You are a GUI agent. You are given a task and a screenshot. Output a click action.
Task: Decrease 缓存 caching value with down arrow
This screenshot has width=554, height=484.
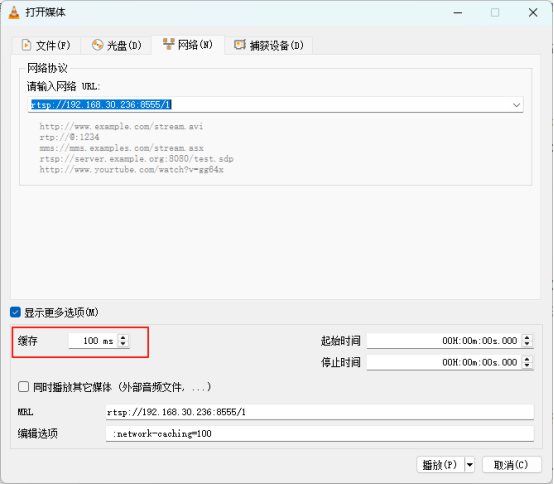coord(123,344)
